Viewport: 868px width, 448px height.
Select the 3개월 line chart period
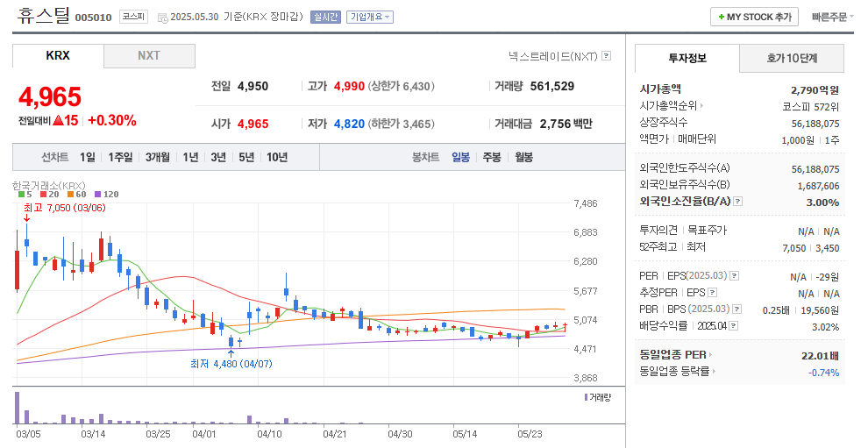point(158,157)
